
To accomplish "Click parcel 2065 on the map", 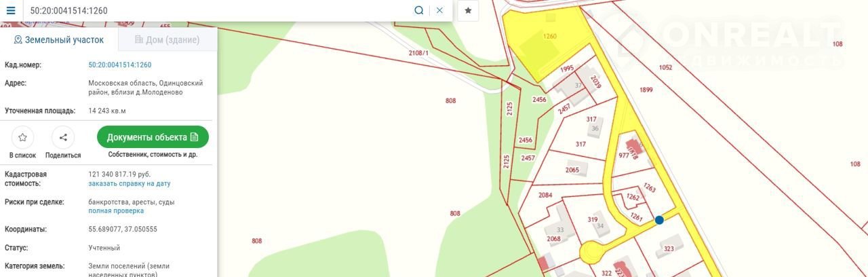I will 573,170.
